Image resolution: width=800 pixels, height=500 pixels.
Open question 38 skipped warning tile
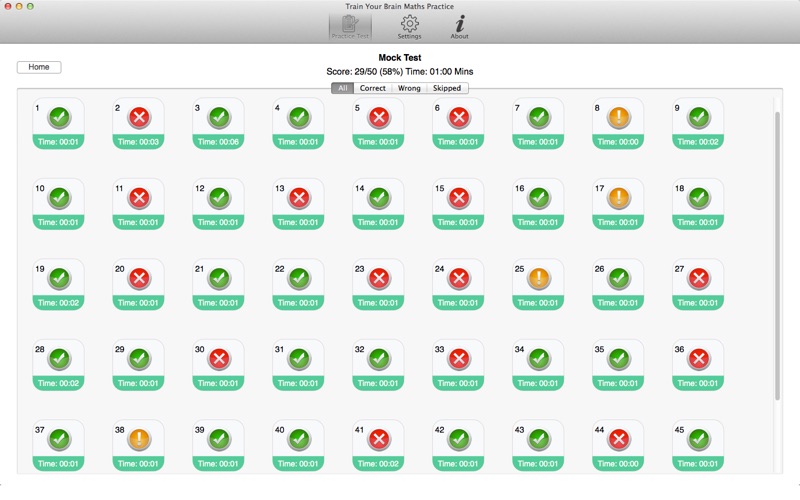tap(138, 445)
